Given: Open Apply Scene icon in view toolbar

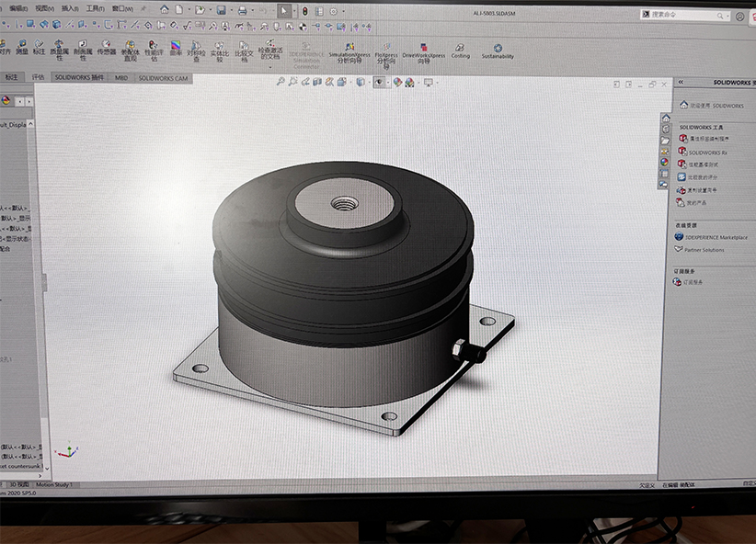Looking at the screenshot, I should coord(409,83).
